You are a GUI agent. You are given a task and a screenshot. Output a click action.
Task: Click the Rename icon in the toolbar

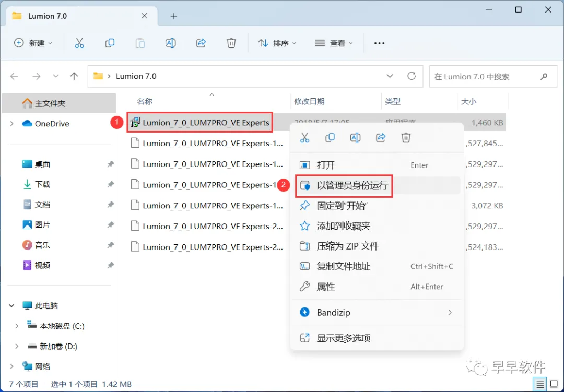(x=170, y=43)
